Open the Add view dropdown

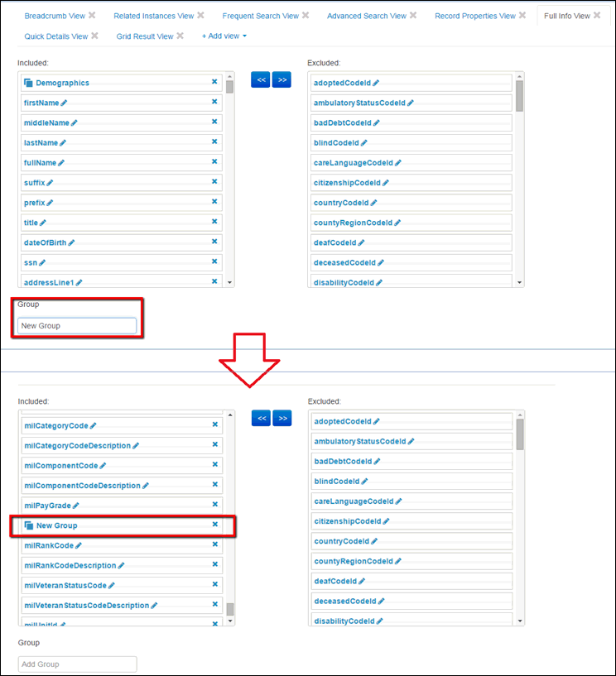click(224, 36)
